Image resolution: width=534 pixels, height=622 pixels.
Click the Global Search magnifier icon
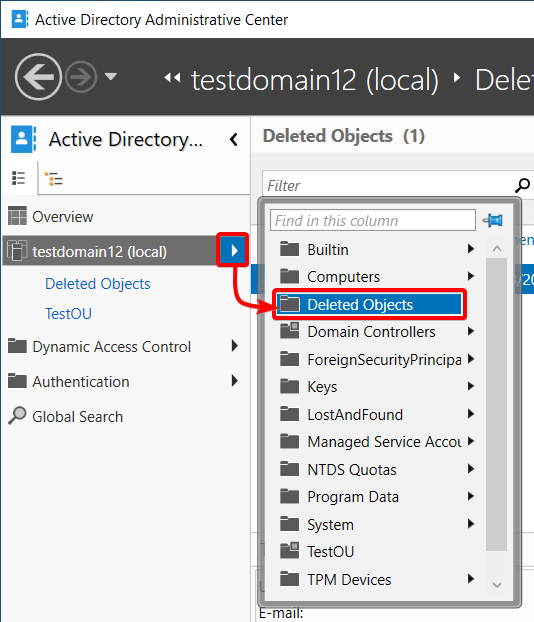pyautogui.click(x=17, y=415)
